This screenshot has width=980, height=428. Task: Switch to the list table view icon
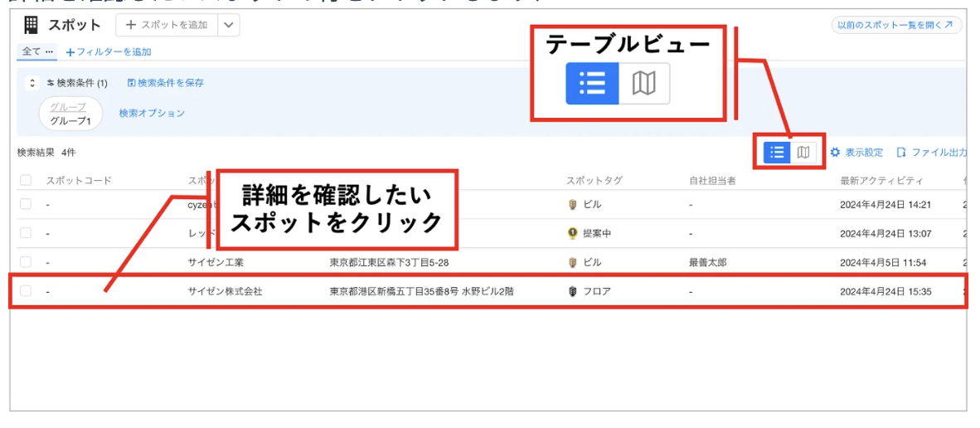778,153
